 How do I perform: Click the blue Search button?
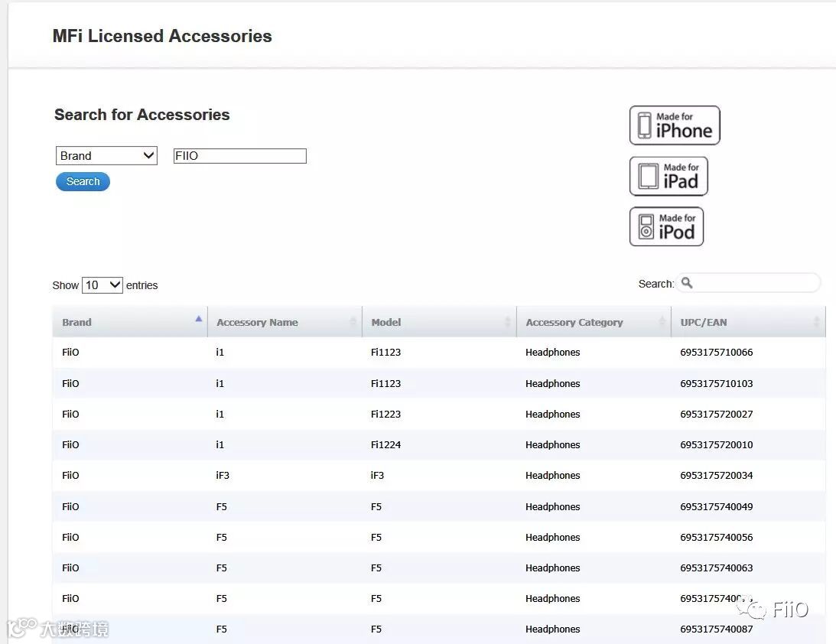click(x=83, y=182)
